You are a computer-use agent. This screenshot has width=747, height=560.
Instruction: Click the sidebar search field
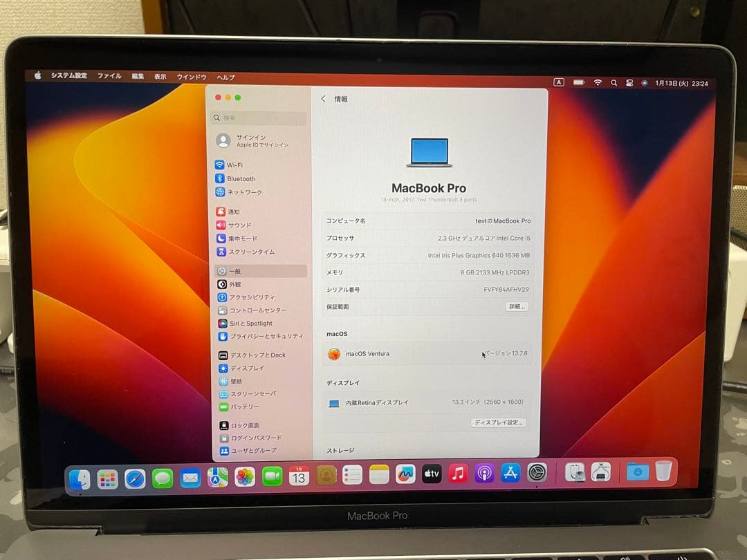pos(258,118)
